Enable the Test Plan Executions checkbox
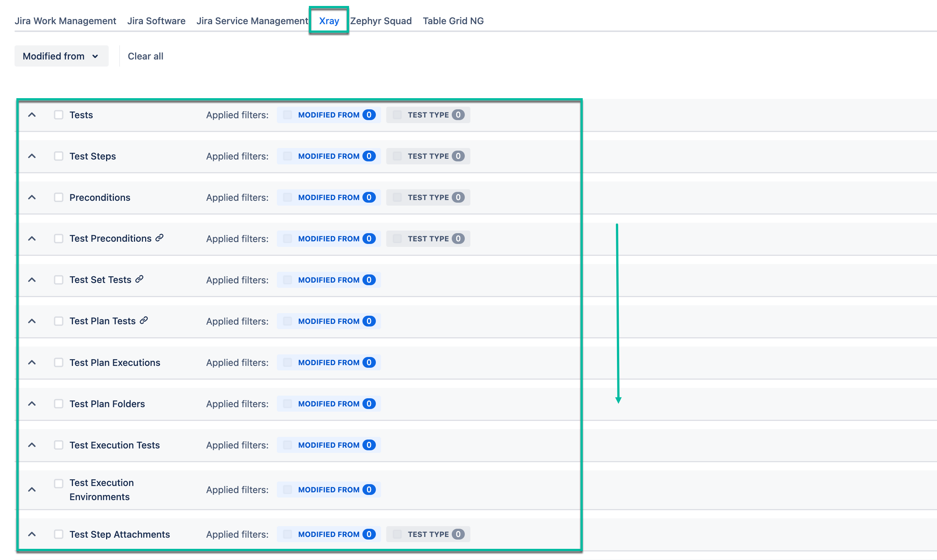937x560 pixels. click(x=58, y=363)
